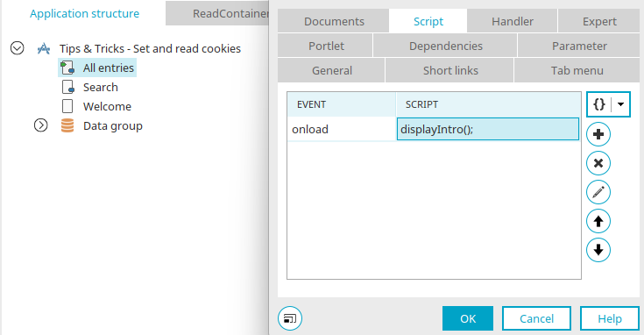Confirm dialog with OK button
Screen dimensions: 644x335
(x=468, y=318)
